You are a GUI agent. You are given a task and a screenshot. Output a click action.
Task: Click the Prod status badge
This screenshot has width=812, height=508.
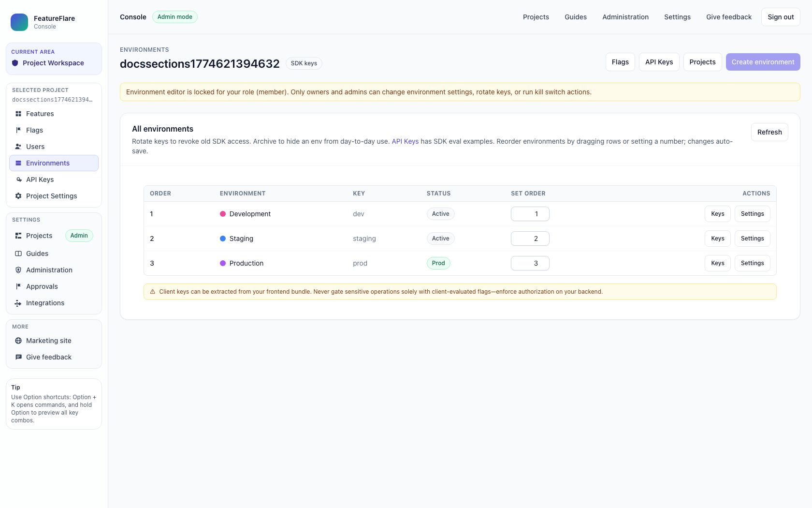438,263
